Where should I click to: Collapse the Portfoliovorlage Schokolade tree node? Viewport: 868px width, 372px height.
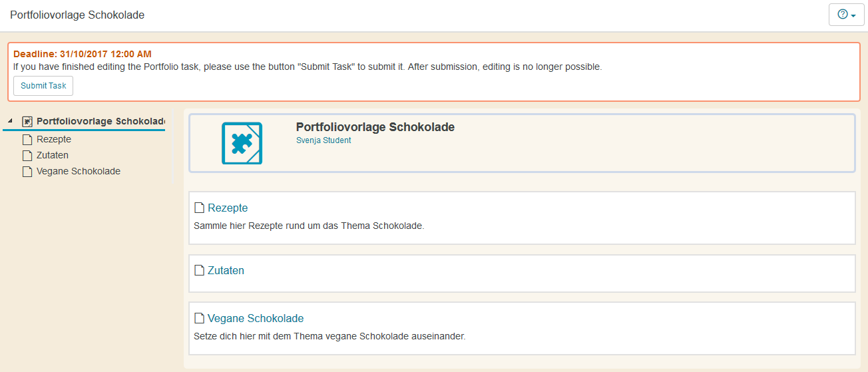pos(10,121)
